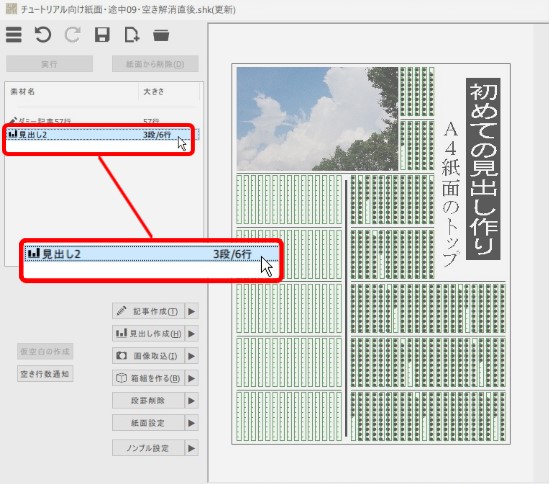549x484 pixels.
Task: Open ノンブル設定 page number settings
Action: click(x=148, y=448)
